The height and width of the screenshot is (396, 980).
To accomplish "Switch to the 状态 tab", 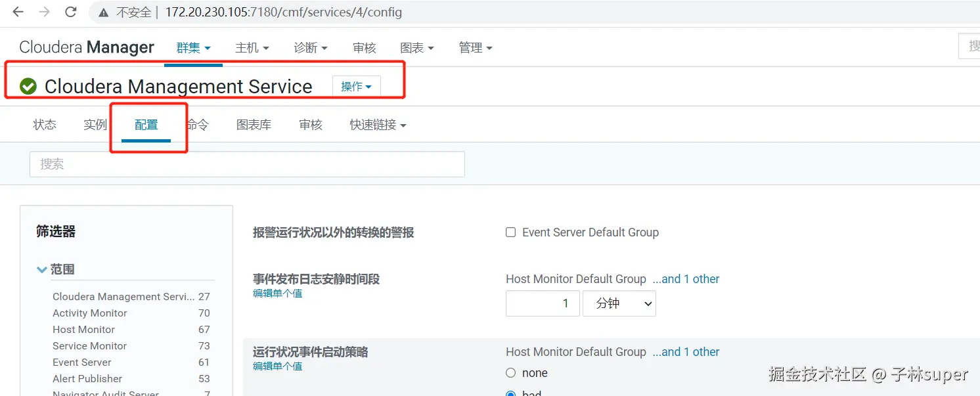I will tap(45, 125).
